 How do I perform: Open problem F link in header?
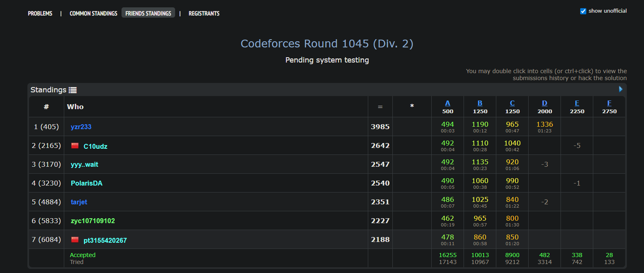pos(609,103)
